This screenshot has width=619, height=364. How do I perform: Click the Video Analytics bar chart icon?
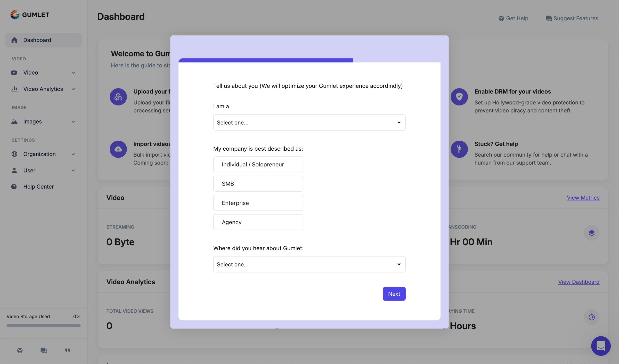click(14, 89)
